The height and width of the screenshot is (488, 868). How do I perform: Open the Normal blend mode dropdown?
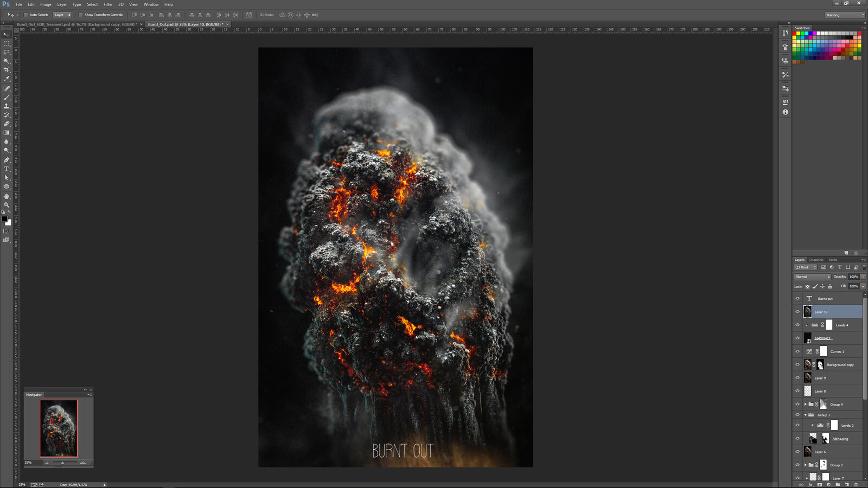(813, 277)
